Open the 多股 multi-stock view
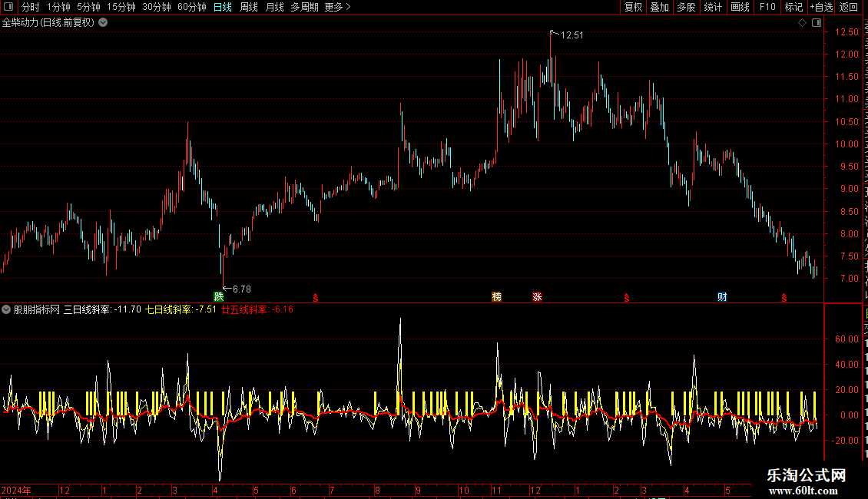The width and height of the screenshot is (868, 499). 686,7
